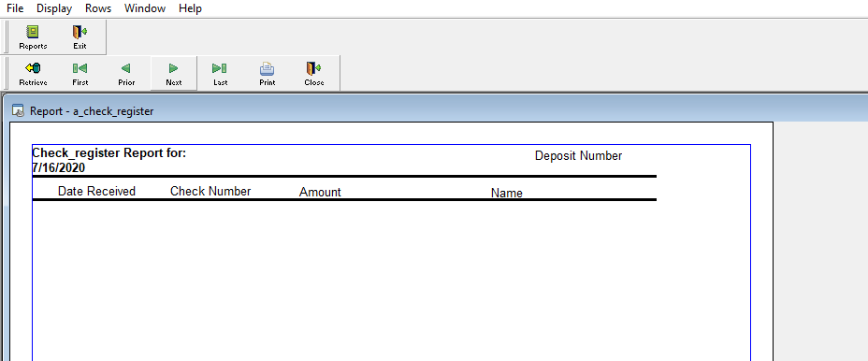
Task: Open the Reports toolbar icon
Action: point(34,37)
